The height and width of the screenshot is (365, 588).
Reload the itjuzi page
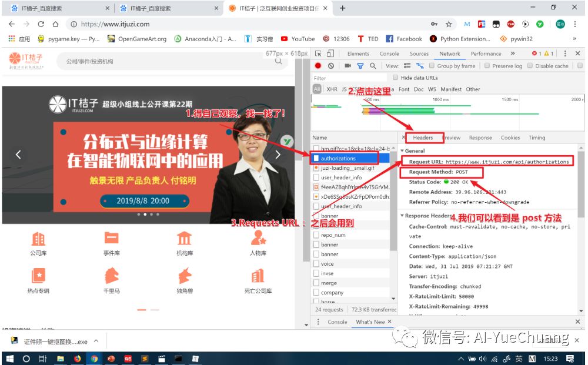point(41,24)
